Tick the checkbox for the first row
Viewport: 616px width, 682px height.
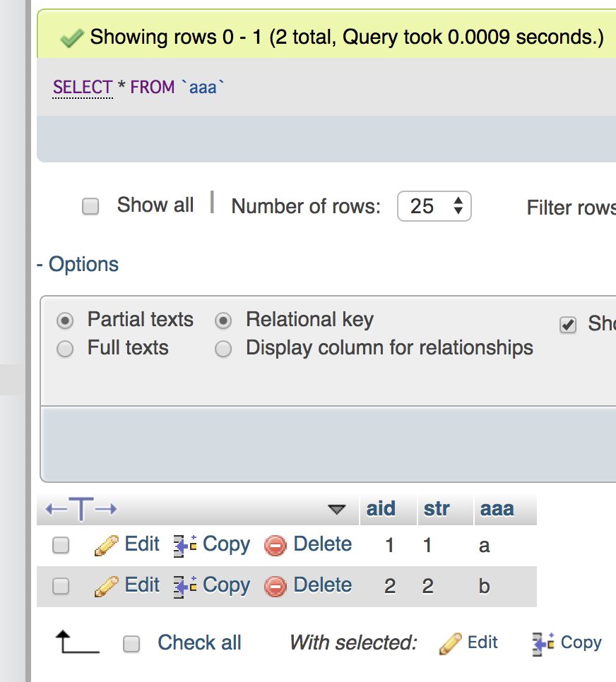click(x=61, y=545)
